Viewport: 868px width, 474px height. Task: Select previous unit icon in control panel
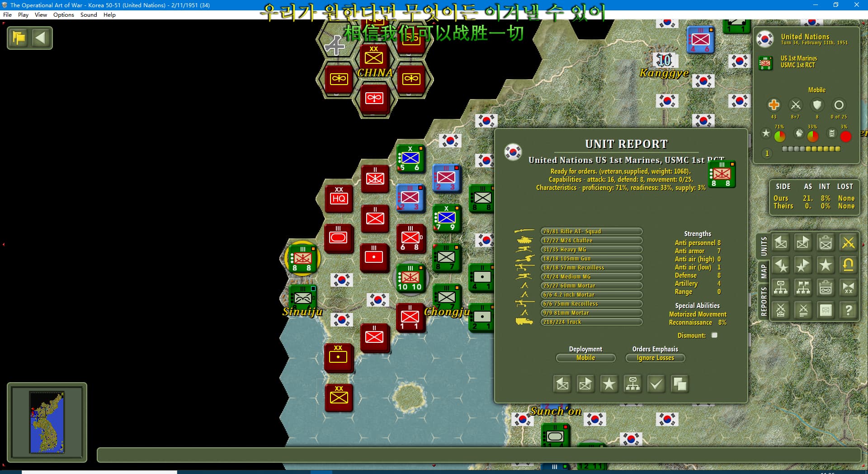781,243
